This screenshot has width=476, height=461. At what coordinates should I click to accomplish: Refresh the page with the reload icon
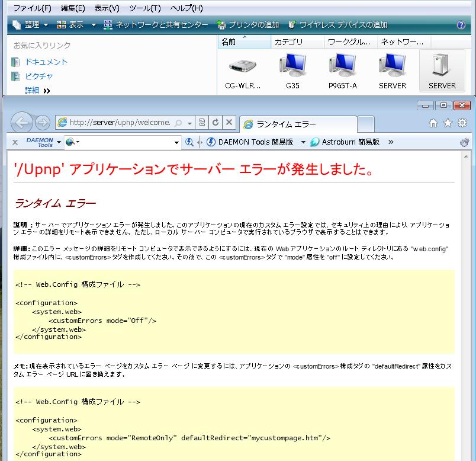pos(216,123)
